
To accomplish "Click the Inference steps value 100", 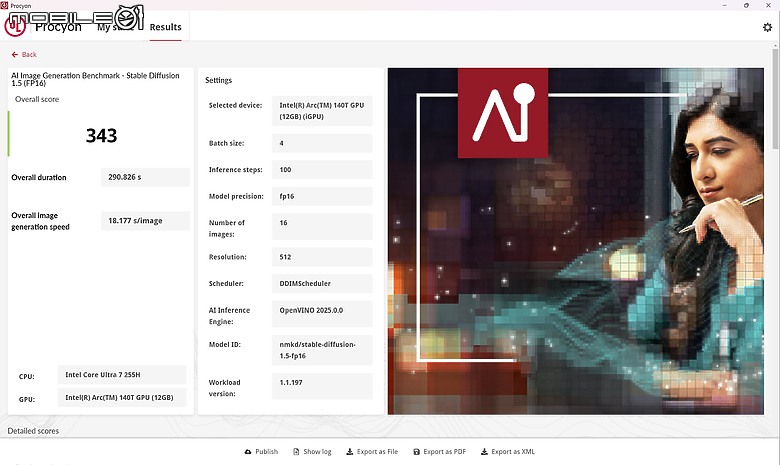I will (322, 170).
